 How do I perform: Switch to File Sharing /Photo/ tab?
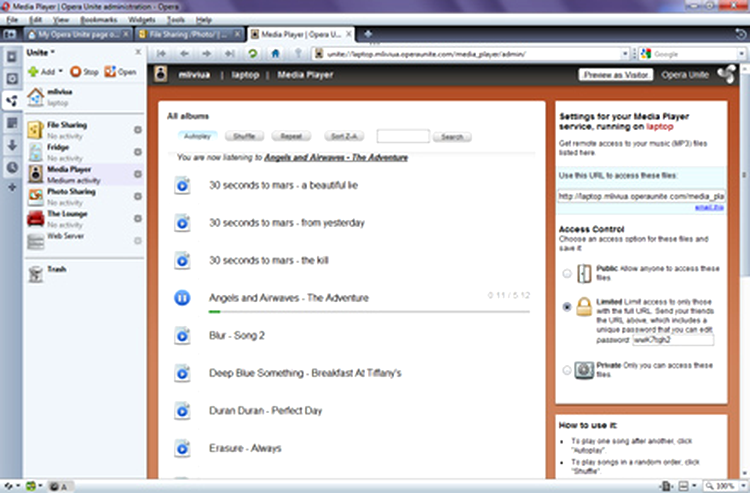click(188, 34)
